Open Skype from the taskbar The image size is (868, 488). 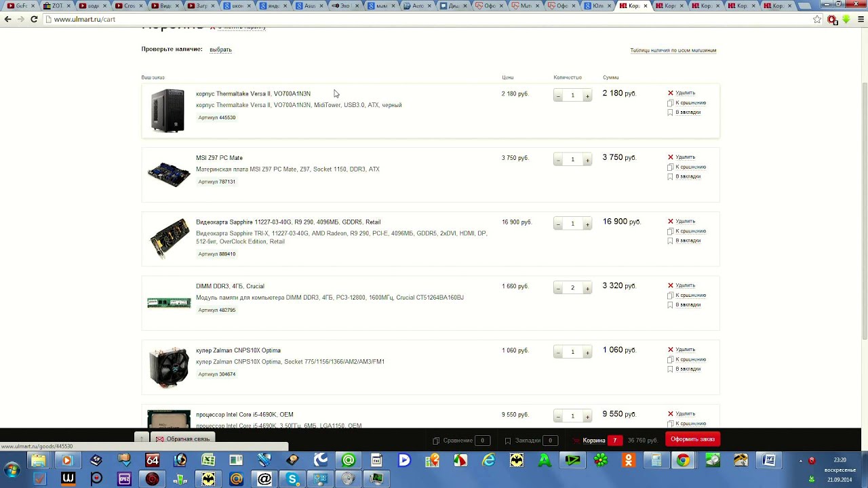tap(293, 479)
